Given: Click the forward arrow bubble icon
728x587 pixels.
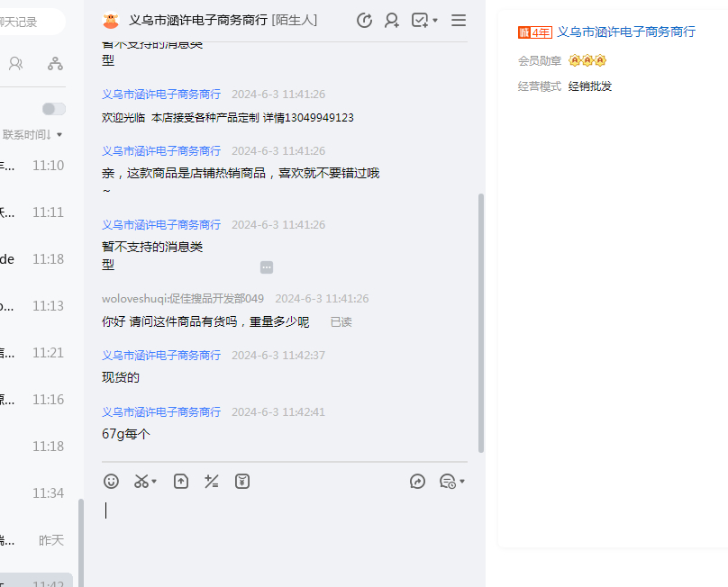Looking at the screenshot, I should (x=417, y=482).
